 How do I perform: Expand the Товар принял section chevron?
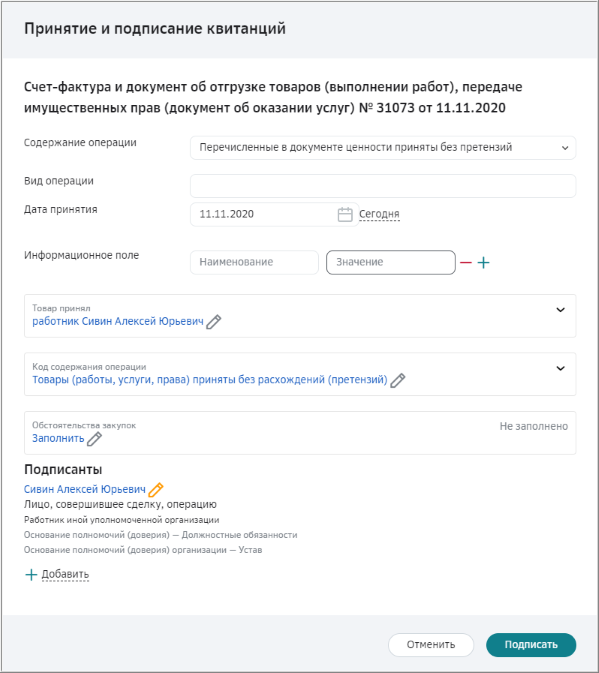click(x=560, y=310)
